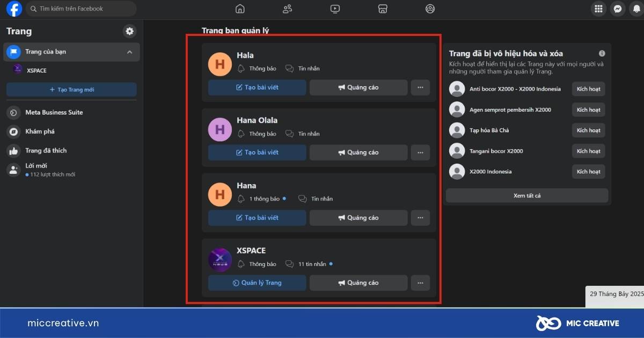
Task: Click Anti bocor X2000 profile avatar
Action: 457,89
